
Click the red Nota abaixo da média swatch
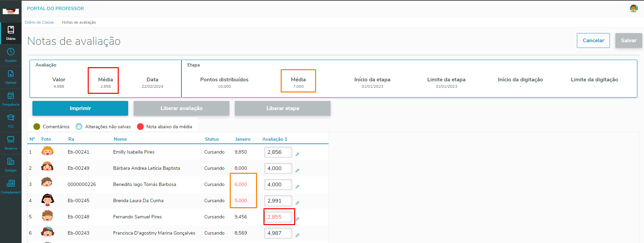click(140, 127)
